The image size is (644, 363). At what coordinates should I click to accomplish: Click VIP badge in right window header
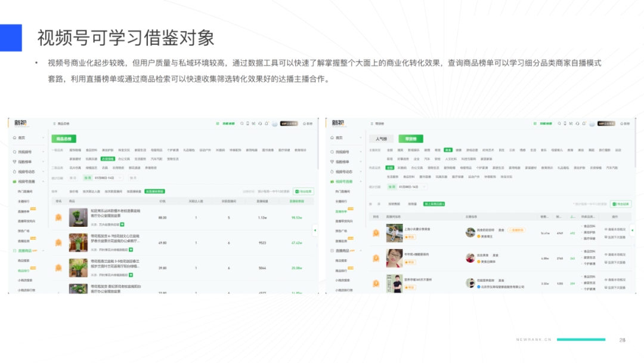pyautogui.click(x=606, y=124)
